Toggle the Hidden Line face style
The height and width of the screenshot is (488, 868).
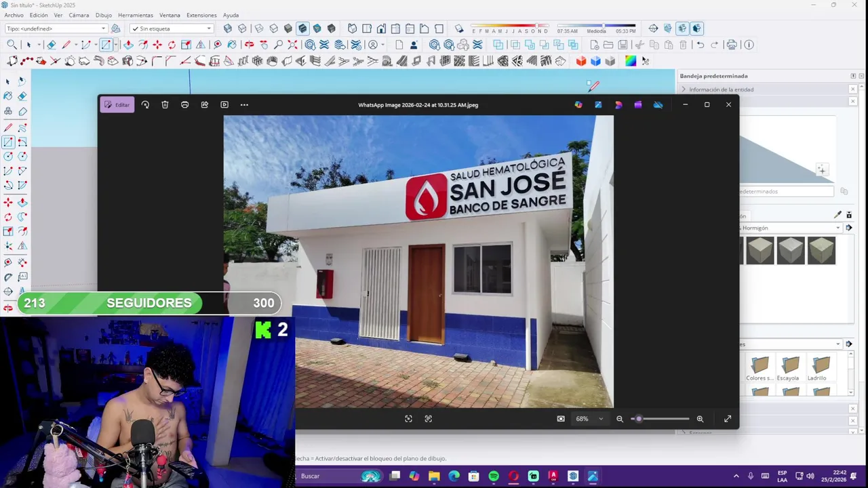click(273, 28)
